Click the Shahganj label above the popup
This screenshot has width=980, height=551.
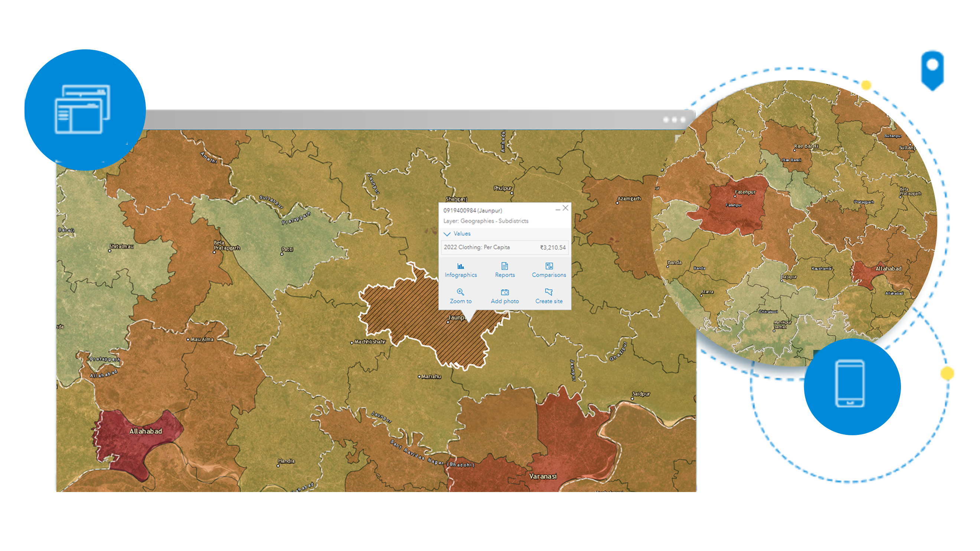click(x=456, y=199)
